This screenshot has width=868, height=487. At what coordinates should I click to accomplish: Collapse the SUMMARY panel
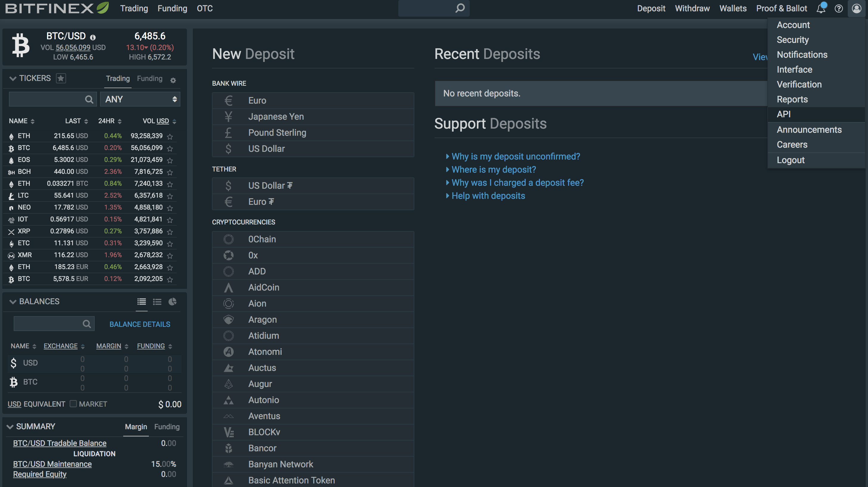10,427
